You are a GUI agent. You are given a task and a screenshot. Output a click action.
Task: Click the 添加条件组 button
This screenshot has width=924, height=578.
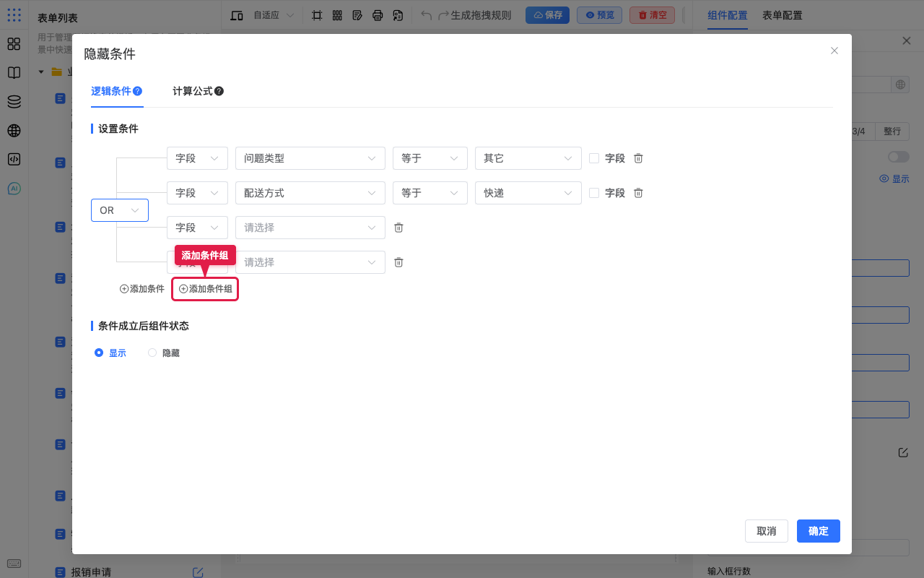point(206,289)
